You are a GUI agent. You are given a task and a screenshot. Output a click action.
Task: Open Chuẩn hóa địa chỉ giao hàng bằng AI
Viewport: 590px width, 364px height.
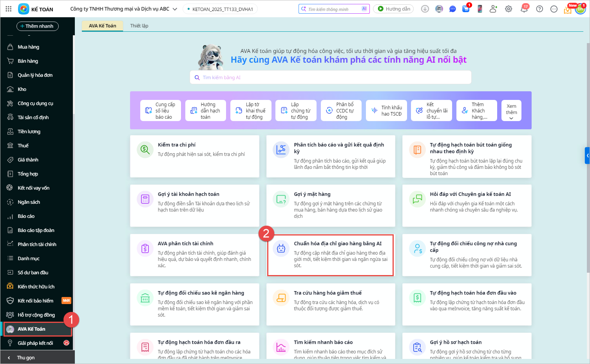click(x=331, y=255)
